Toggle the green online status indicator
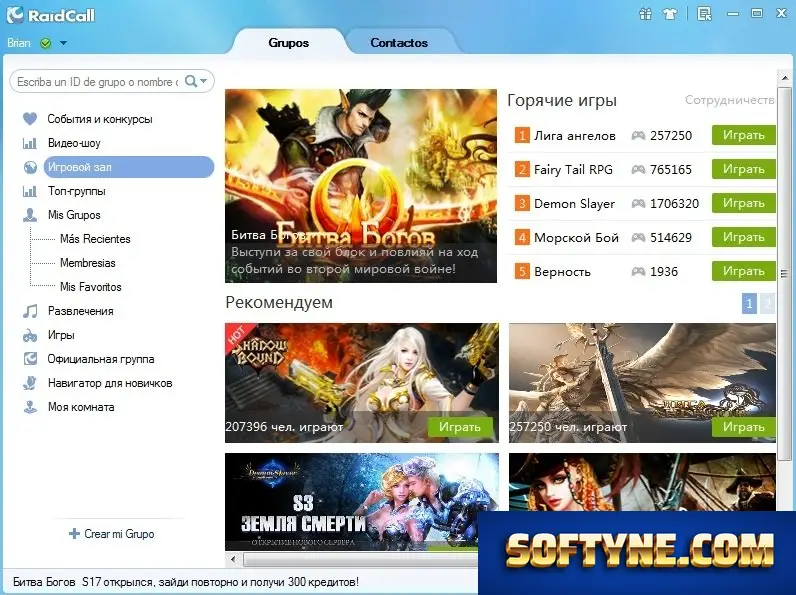 pos(46,43)
